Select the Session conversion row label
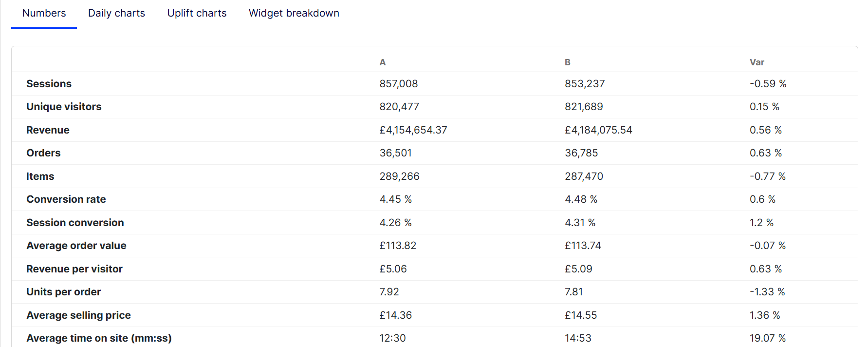868x347 pixels. click(75, 223)
